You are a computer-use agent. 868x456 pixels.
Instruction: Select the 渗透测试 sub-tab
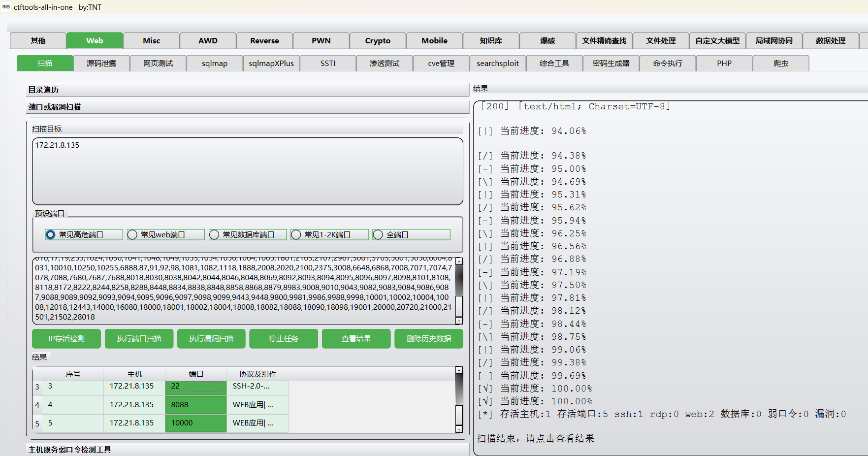[385, 63]
